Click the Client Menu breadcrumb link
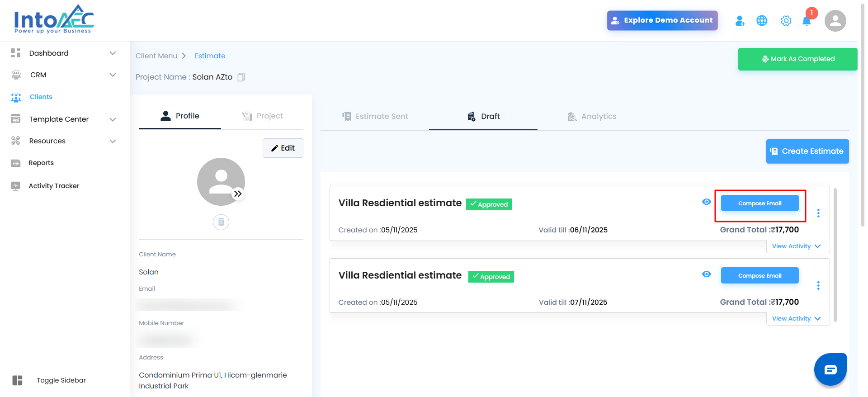Screen dimensions: 868x397 (x=156, y=56)
